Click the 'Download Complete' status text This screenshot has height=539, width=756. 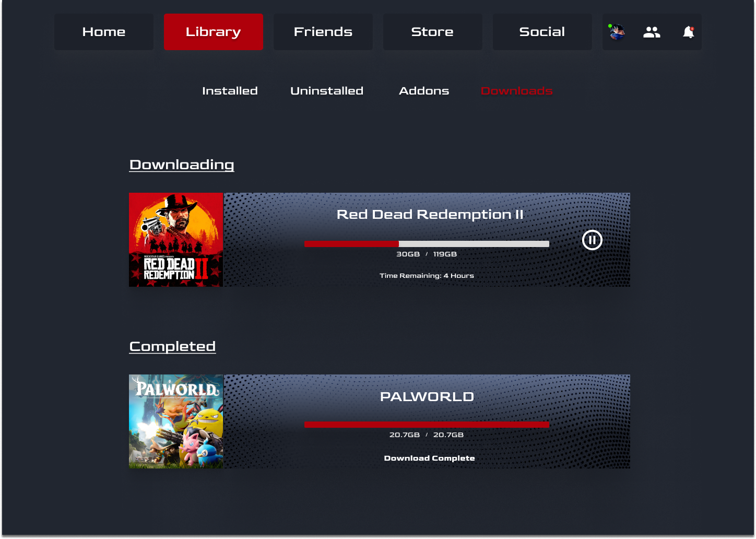click(429, 458)
